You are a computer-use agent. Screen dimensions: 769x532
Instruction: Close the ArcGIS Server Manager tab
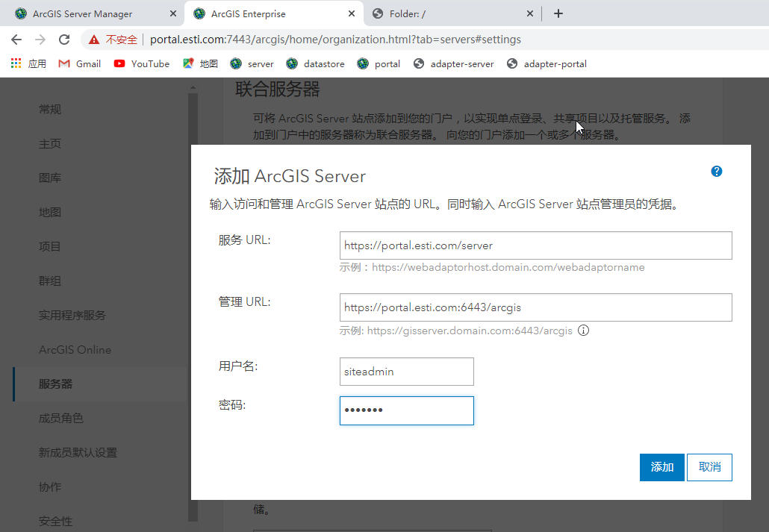click(173, 13)
